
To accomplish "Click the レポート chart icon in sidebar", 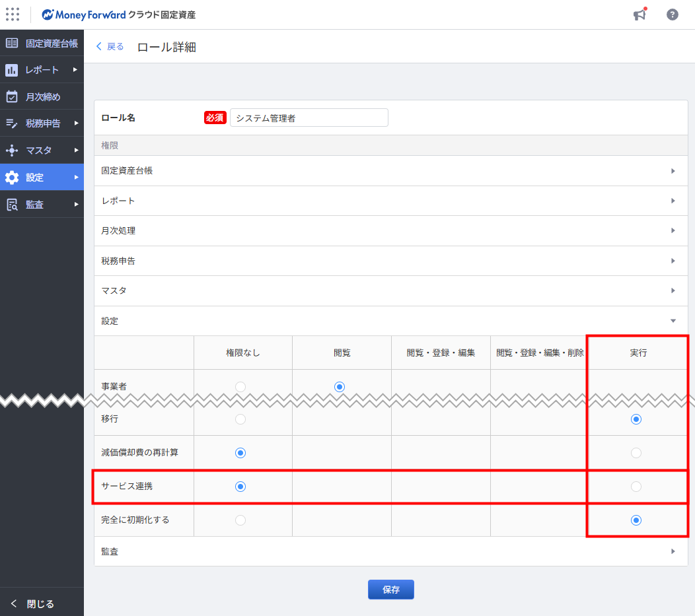I will [12, 70].
